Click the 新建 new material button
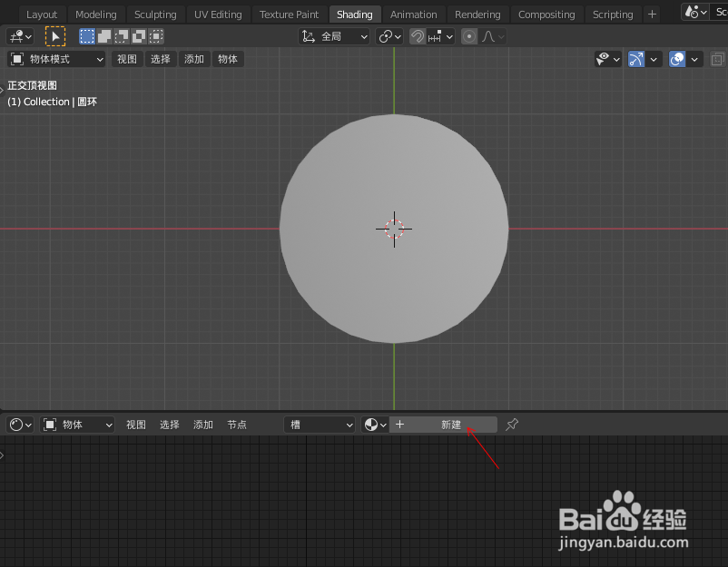Viewport: 728px width, 567px height. tap(443, 425)
